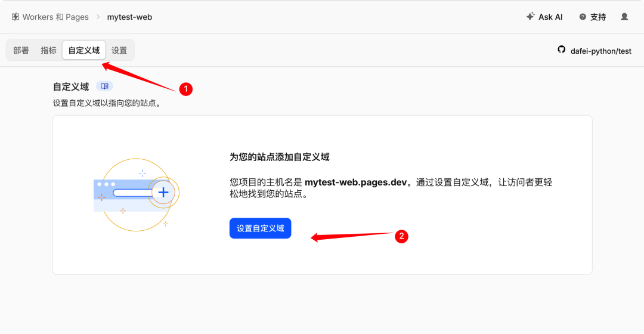The width and height of the screenshot is (644, 334).
Task: Click the mytest-web breadcrumb title
Action: (x=129, y=17)
